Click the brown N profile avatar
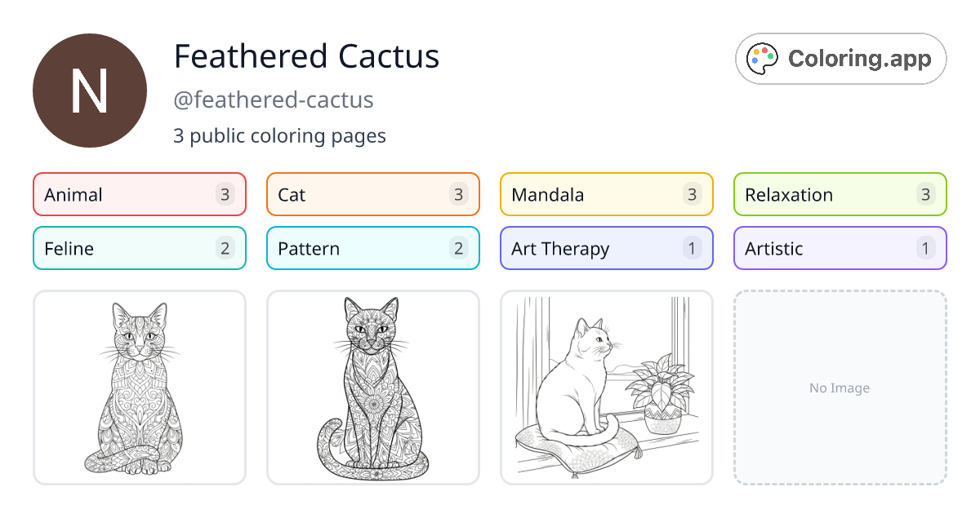980x514 pixels. 90,91
